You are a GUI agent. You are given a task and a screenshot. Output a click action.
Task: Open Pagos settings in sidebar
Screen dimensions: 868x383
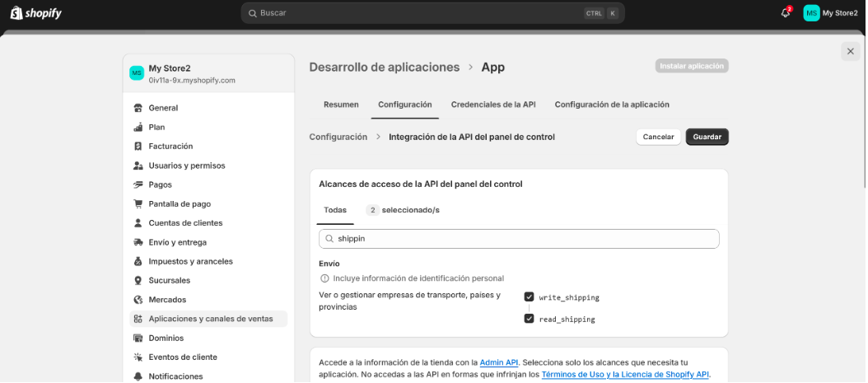pyautogui.click(x=208, y=184)
